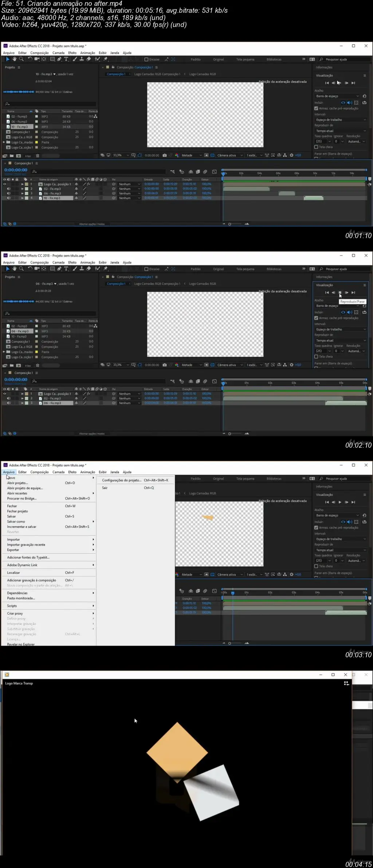The height and width of the screenshot is (868, 373).
Task: Expand 10 - Fx.mp3 layer triangle, 00:01:10 timeline
Action: tap(22, 198)
